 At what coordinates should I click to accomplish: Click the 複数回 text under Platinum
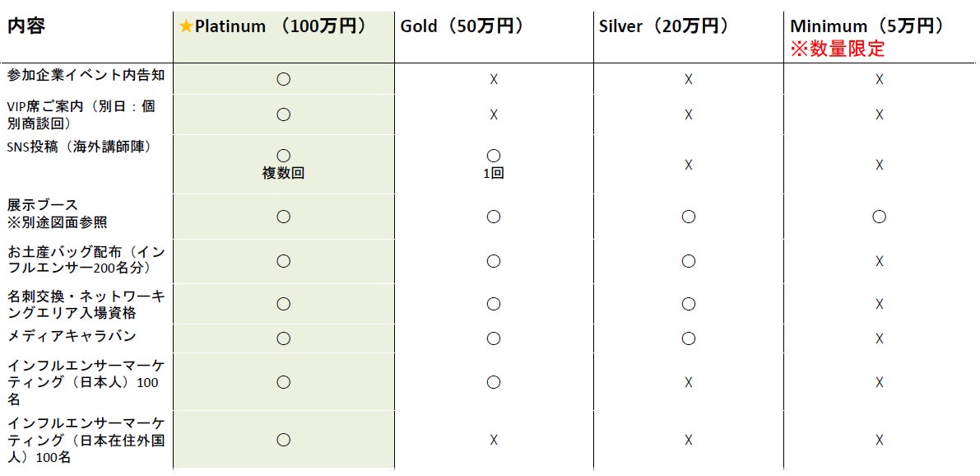pos(284,175)
